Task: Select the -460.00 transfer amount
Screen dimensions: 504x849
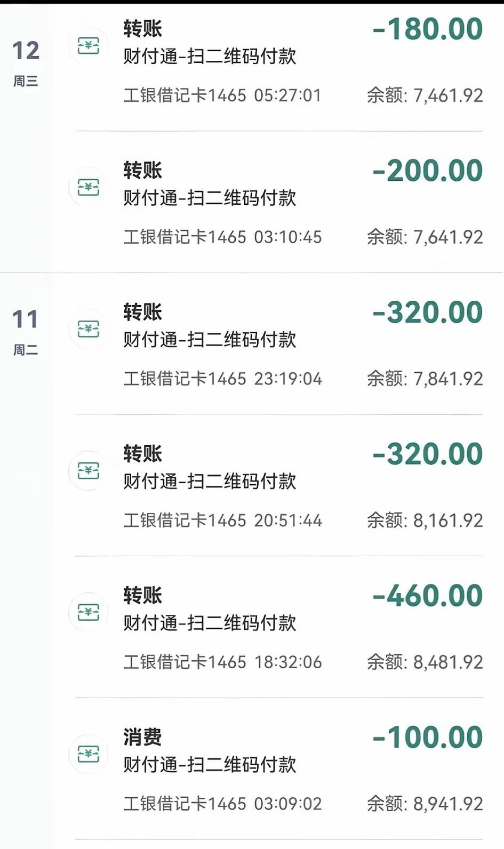Action: pyautogui.click(x=428, y=596)
